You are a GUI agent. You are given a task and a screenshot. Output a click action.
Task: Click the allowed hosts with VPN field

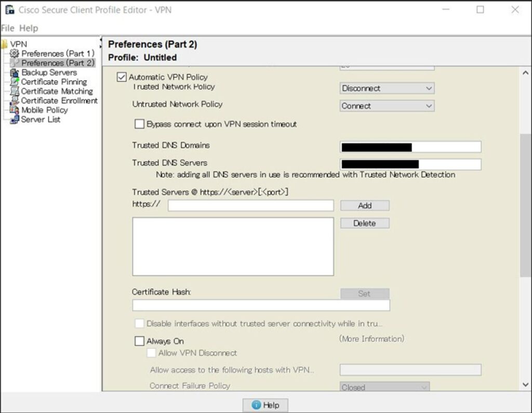coord(410,369)
